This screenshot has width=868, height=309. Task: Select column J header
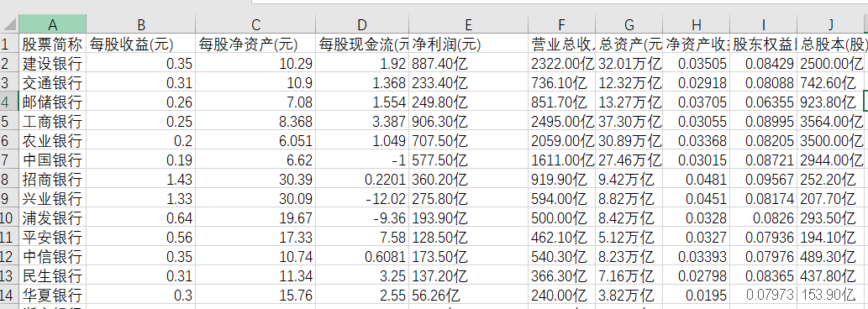tap(831, 24)
